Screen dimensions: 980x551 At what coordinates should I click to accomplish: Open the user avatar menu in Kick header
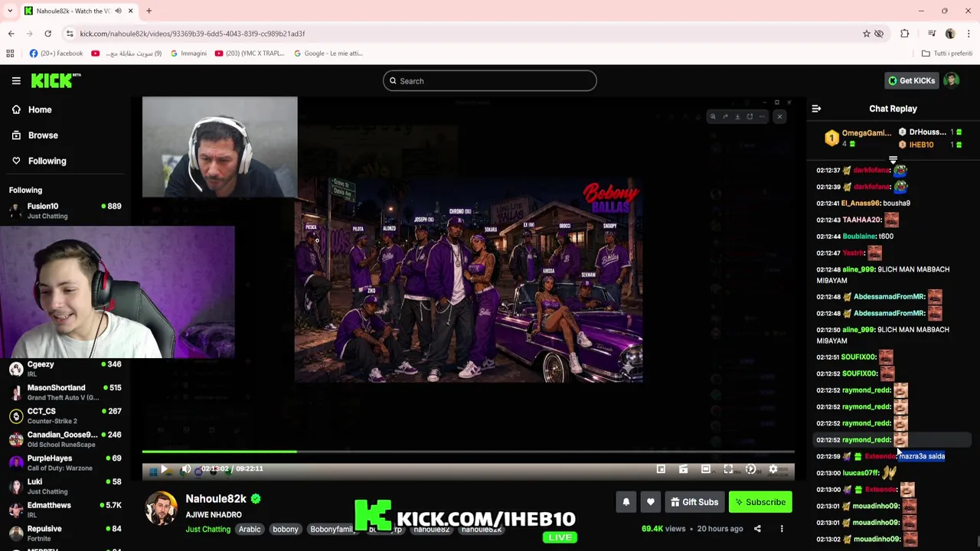tap(952, 80)
